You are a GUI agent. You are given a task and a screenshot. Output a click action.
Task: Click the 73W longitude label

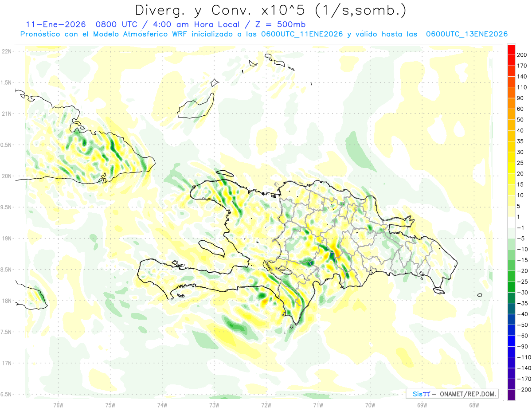(214, 405)
